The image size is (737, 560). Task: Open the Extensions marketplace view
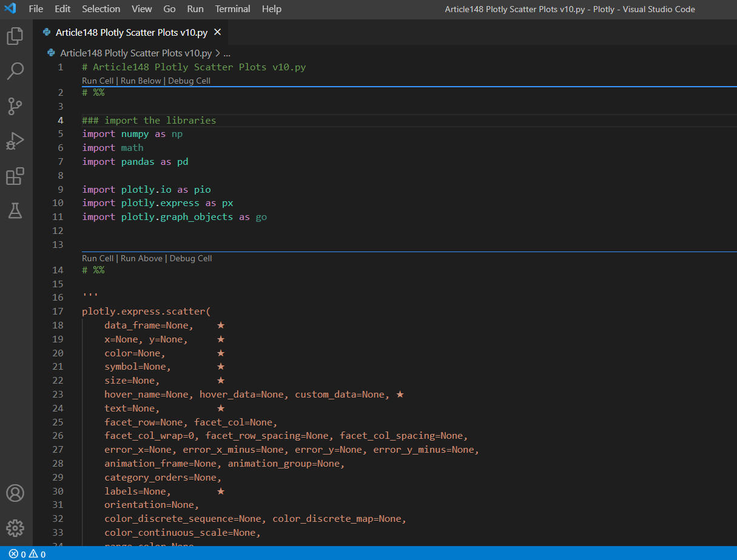coord(15,176)
